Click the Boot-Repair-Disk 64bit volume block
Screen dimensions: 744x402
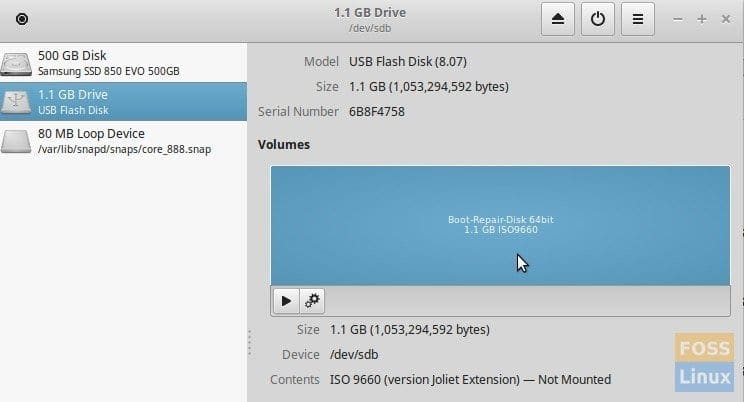click(x=500, y=225)
